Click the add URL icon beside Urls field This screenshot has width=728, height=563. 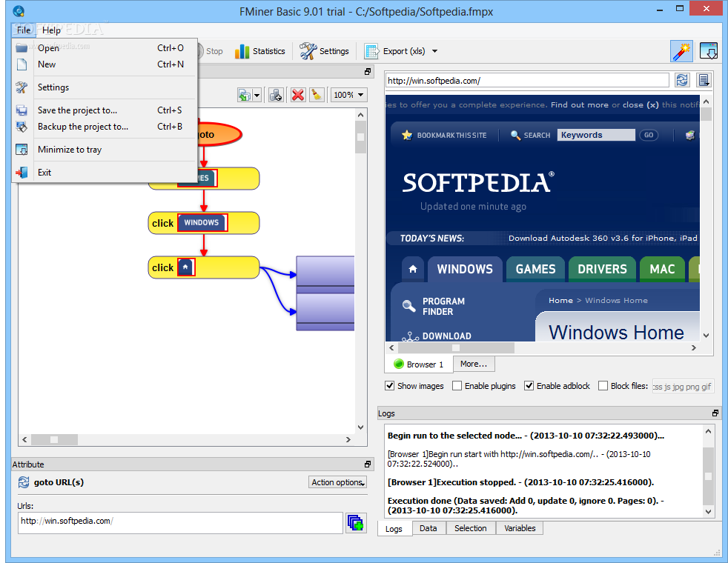(x=356, y=523)
